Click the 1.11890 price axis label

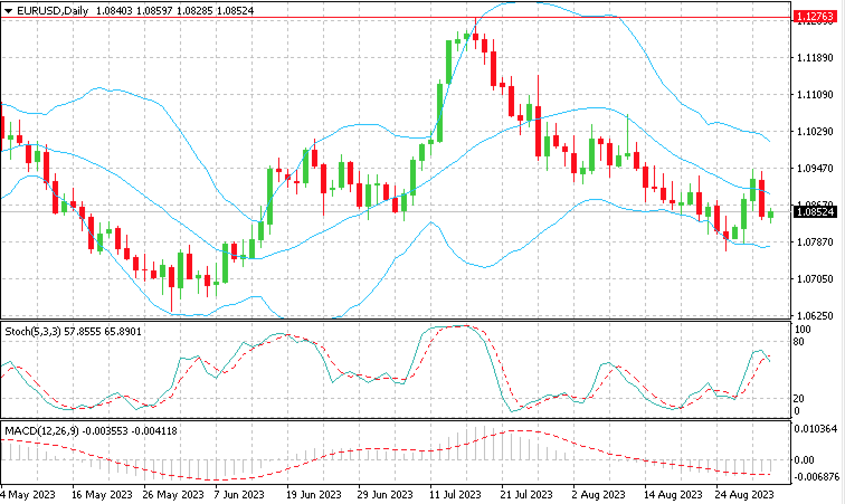coord(813,58)
